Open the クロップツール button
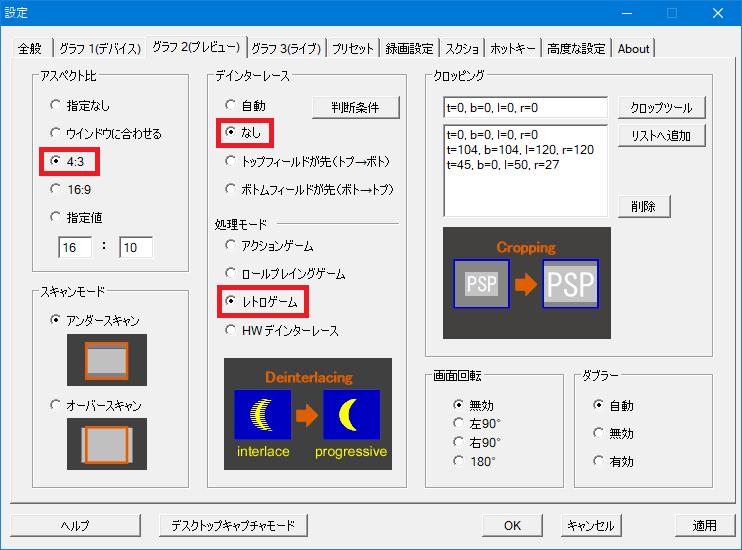Screen dimensions: 742x550 click(x=661, y=107)
